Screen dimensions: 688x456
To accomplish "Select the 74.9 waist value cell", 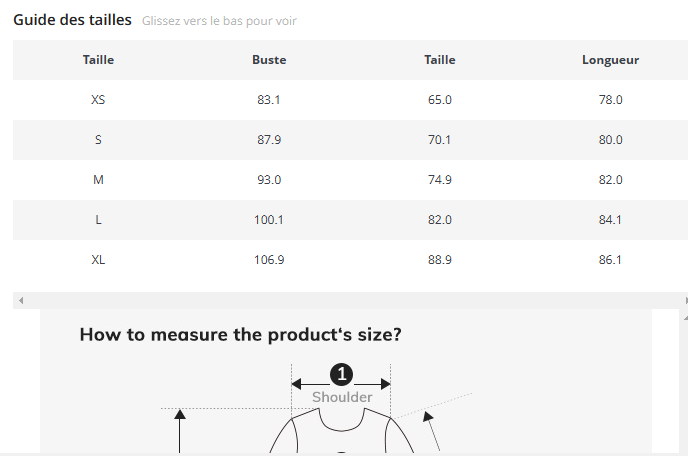I will (x=440, y=180).
